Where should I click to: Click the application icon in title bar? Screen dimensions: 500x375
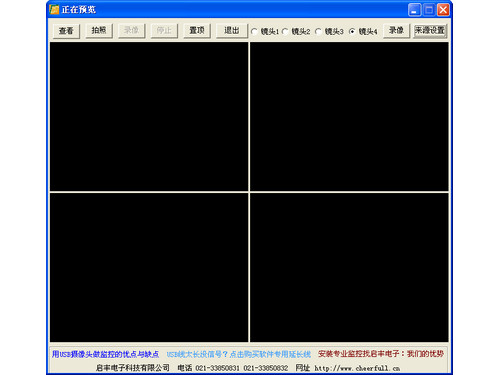(x=54, y=9)
